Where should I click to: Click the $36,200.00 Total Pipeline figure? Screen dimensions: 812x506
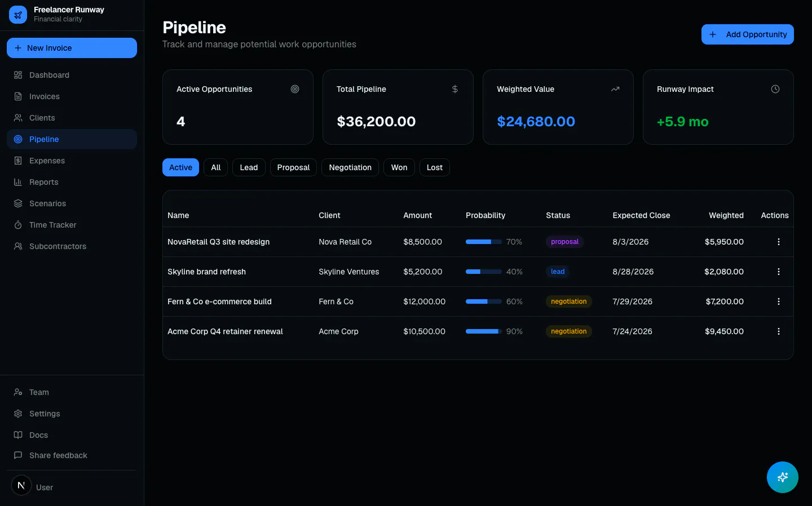click(x=376, y=122)
